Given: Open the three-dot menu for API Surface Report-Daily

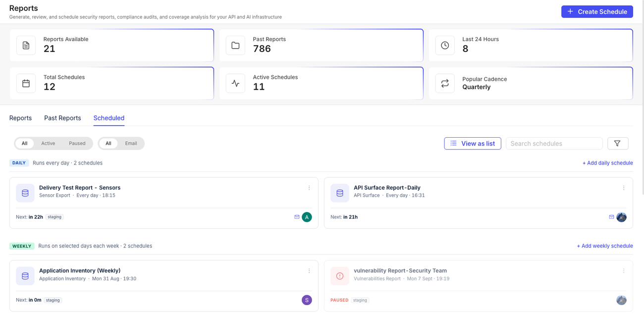Looking at the screenshot, I should [624, 188].
